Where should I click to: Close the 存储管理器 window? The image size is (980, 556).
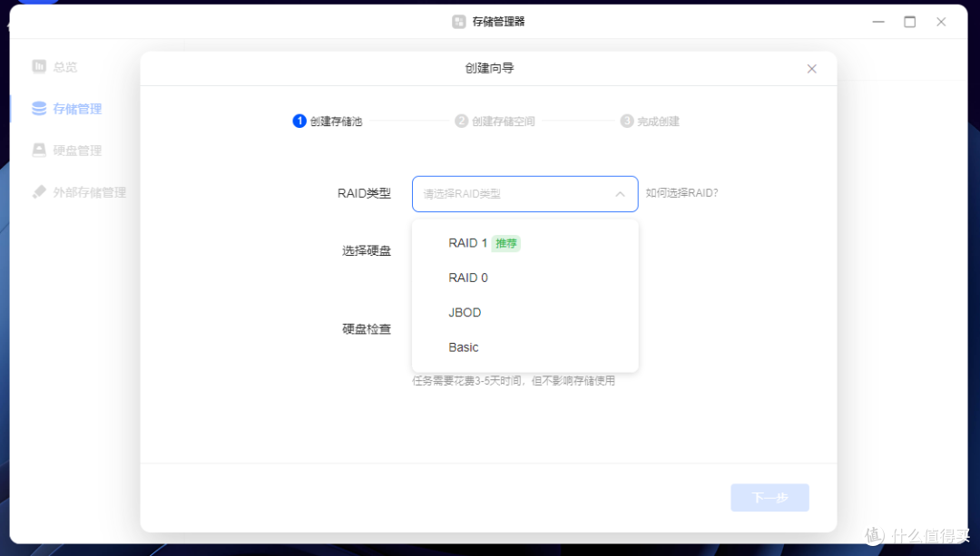pos(941,22)
